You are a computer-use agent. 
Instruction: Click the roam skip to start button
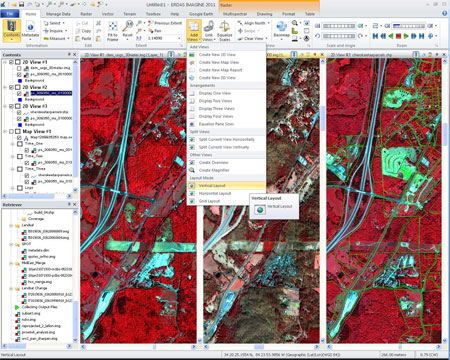[x=375, y=36]
